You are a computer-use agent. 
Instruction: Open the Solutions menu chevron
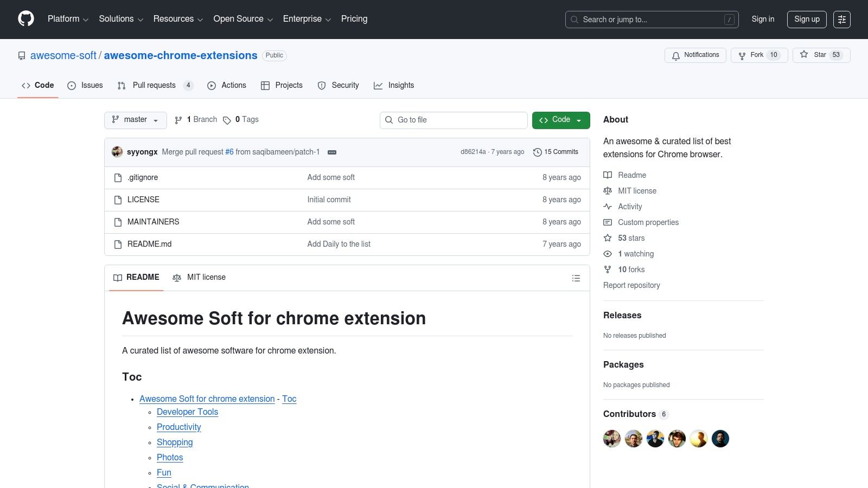(139, 20)
